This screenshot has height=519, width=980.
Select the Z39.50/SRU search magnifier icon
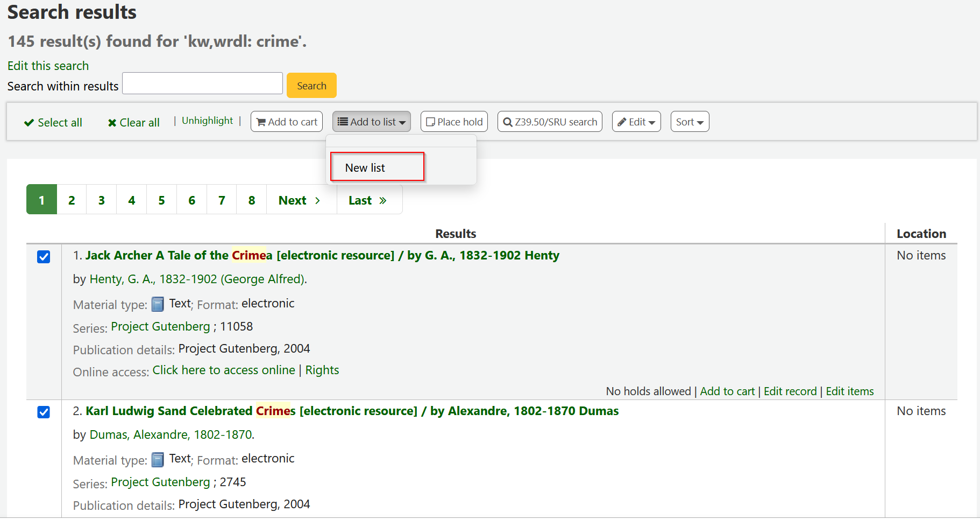[507, 122]
